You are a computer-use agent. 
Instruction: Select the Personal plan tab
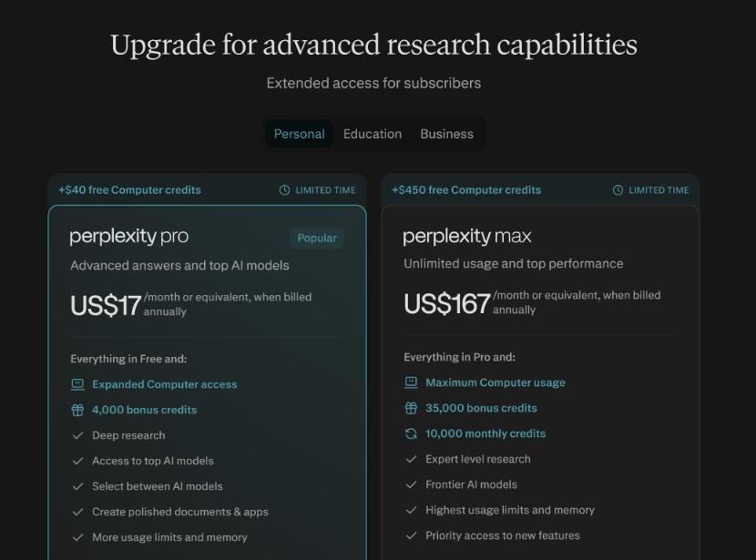click(x=299, y=134)
